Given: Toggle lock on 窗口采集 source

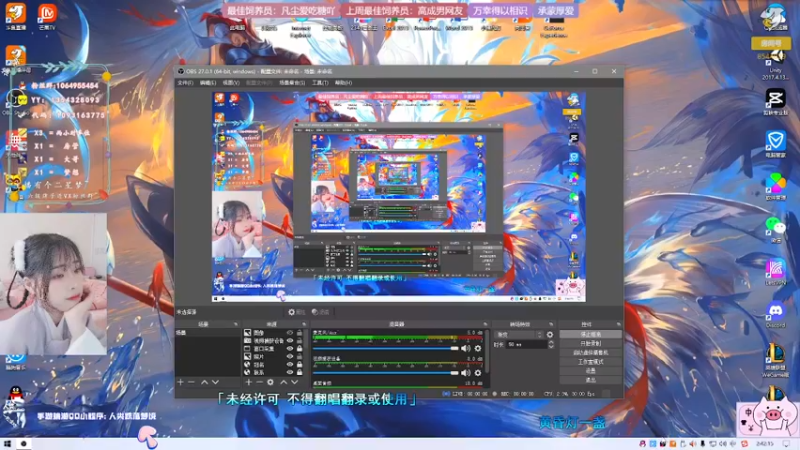Looking at the screenshot, I should 299,349.
